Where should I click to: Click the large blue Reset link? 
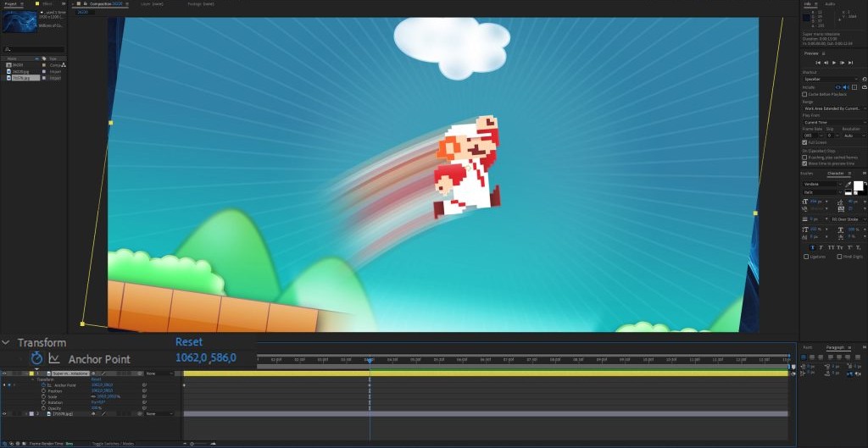189,342
